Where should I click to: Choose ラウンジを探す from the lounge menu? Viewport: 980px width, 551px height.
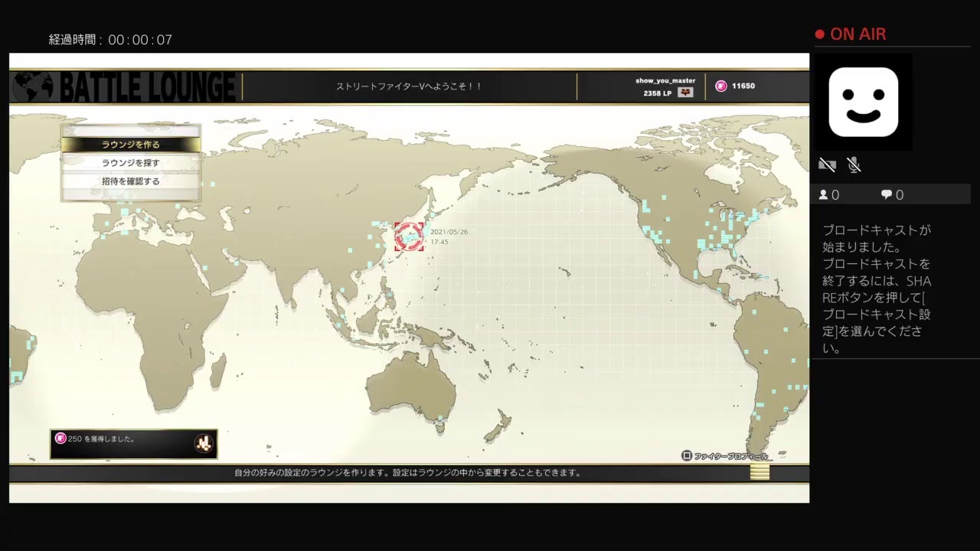pos(131,163)
